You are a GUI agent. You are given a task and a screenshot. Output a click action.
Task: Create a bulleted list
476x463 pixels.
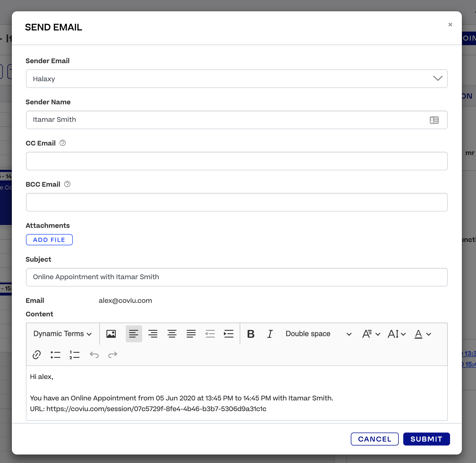coord(55,355)
